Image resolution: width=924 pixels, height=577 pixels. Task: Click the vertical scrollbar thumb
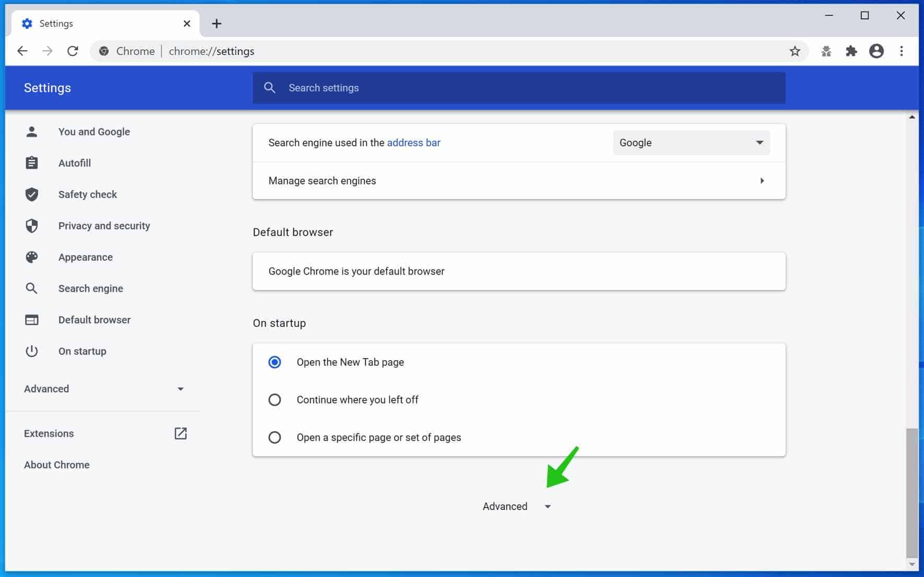912,493
